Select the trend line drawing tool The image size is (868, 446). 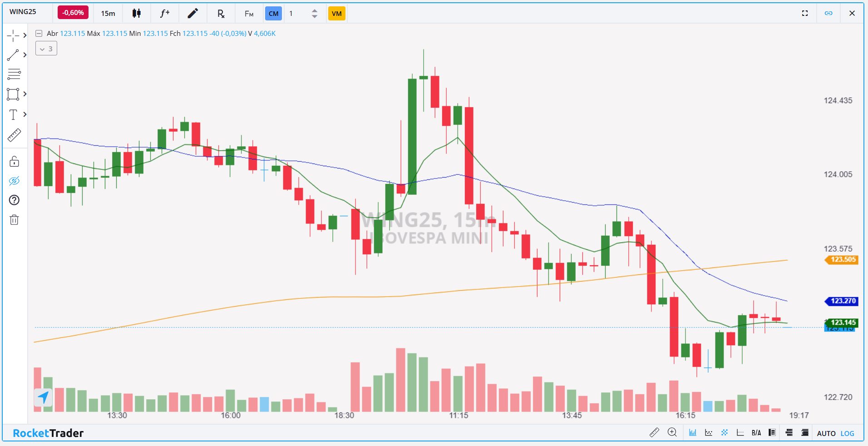coord(13,55)
